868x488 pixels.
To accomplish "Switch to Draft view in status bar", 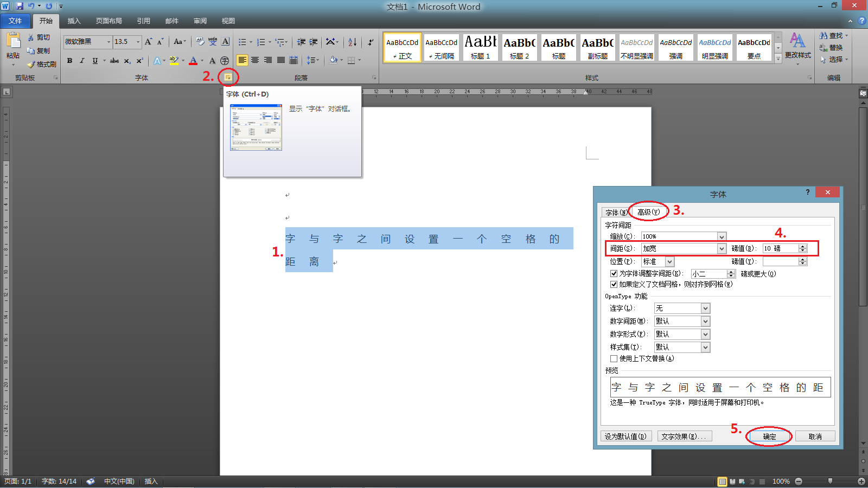I will point(762,481).
